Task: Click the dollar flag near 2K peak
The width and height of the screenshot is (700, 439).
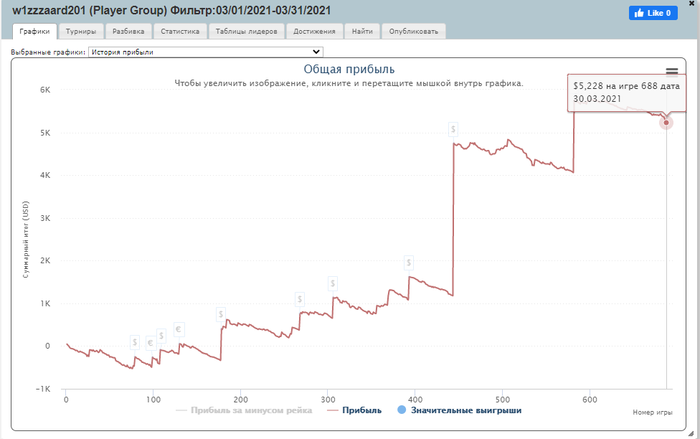Action: tap(408, 263)
